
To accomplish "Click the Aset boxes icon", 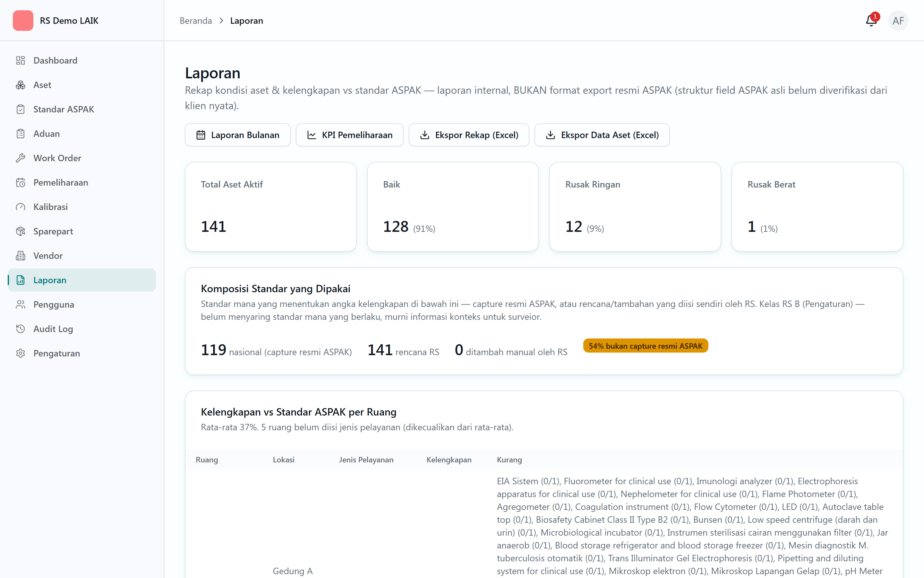I will 21,85.
